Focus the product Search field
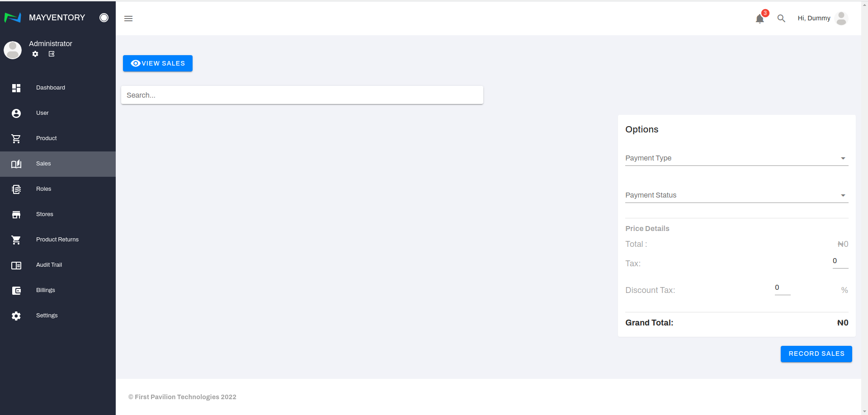The image size is (868, 415). (x=302, y=95)
